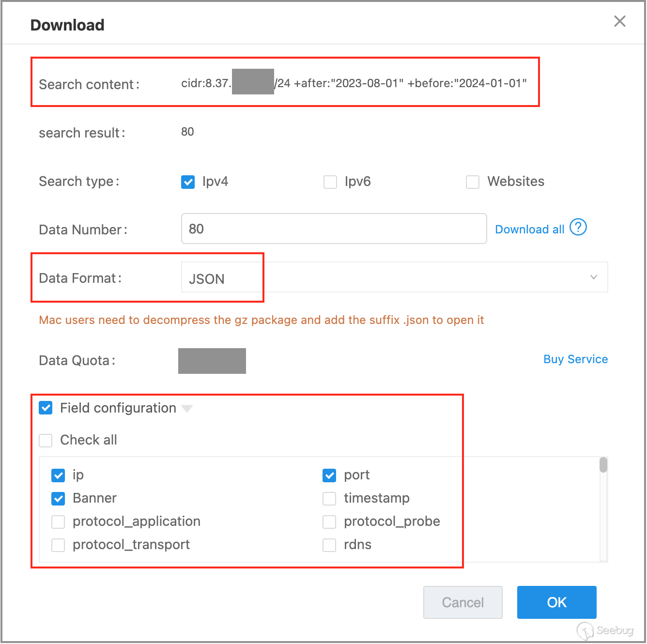Select the Check all checkbox

(x=46, y=440)
